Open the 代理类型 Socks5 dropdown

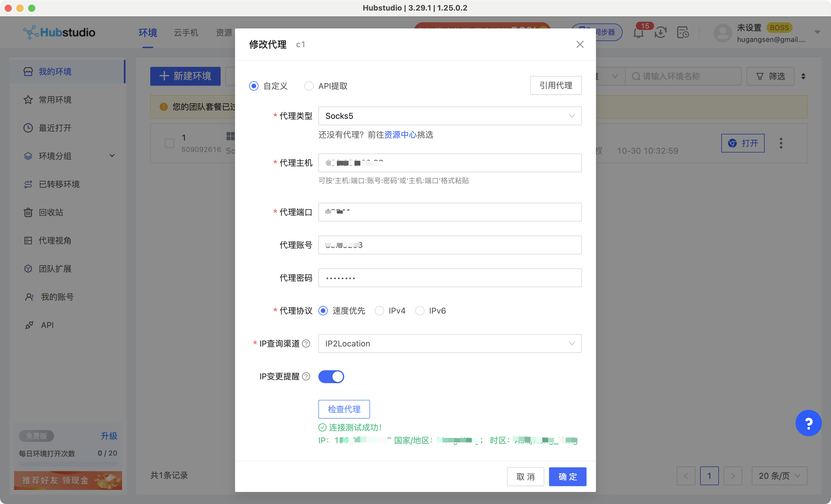tap(450, 116)
